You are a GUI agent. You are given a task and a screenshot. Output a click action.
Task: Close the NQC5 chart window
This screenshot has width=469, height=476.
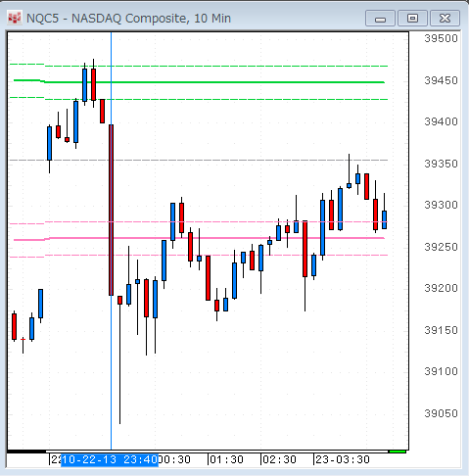(445, 18)
